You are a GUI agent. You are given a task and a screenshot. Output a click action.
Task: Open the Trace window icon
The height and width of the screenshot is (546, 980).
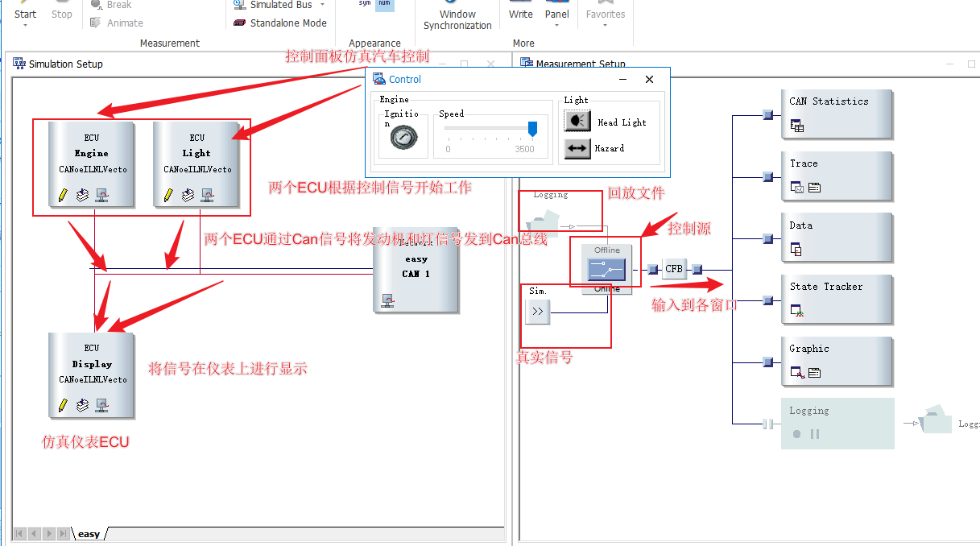pyautogui.click(x=797, y=188)
